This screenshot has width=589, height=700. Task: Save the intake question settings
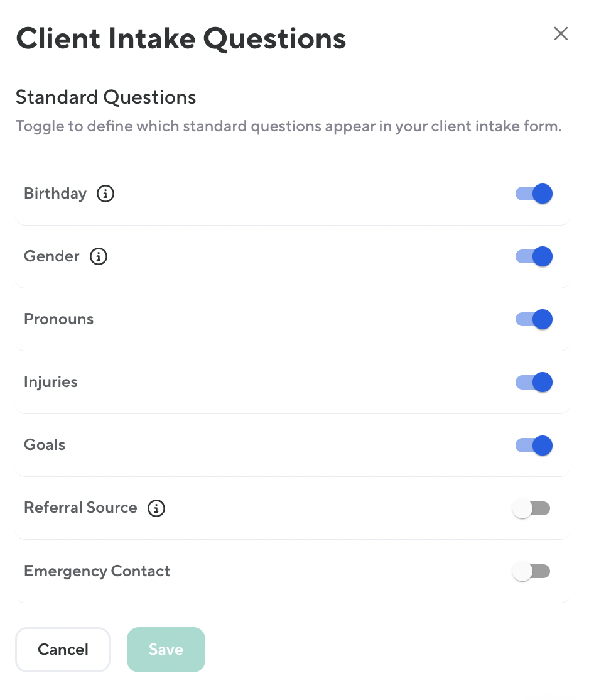pos(166,650)
